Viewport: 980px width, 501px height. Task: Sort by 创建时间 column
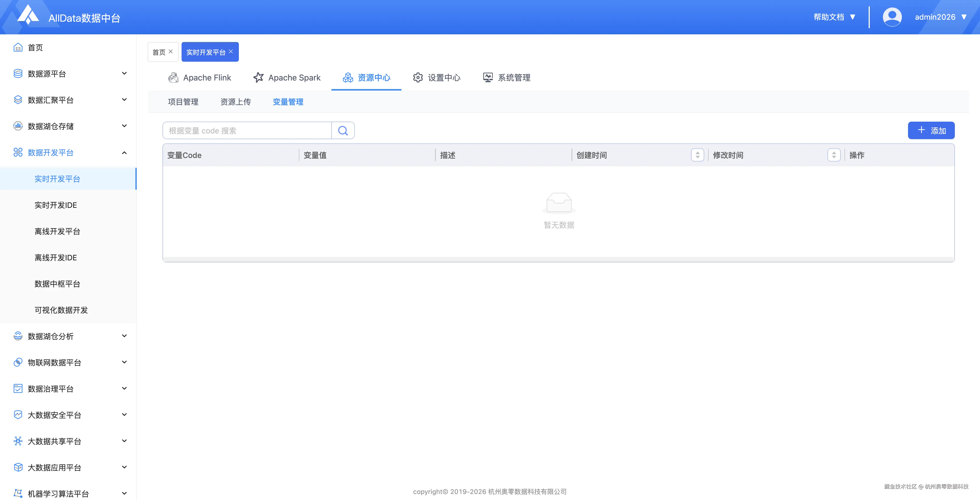697,155
